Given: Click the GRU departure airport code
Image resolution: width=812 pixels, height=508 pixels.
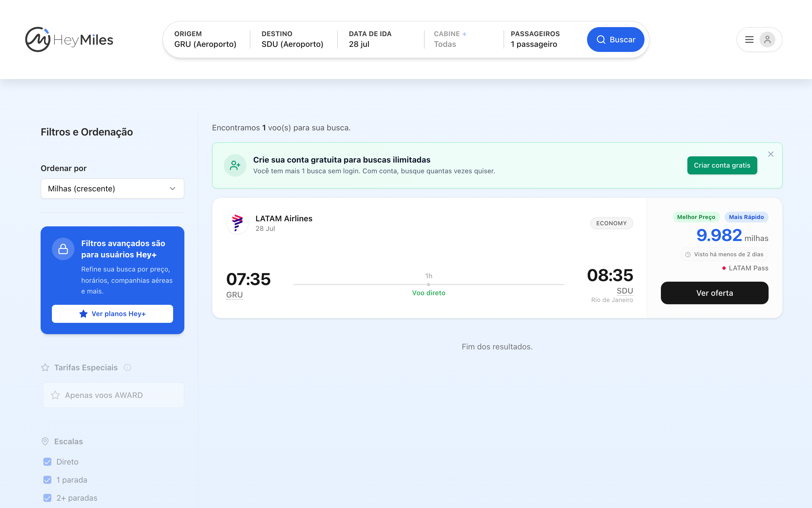Looking at the screenshot, I should pyautogui.click(x=234, y=295).
